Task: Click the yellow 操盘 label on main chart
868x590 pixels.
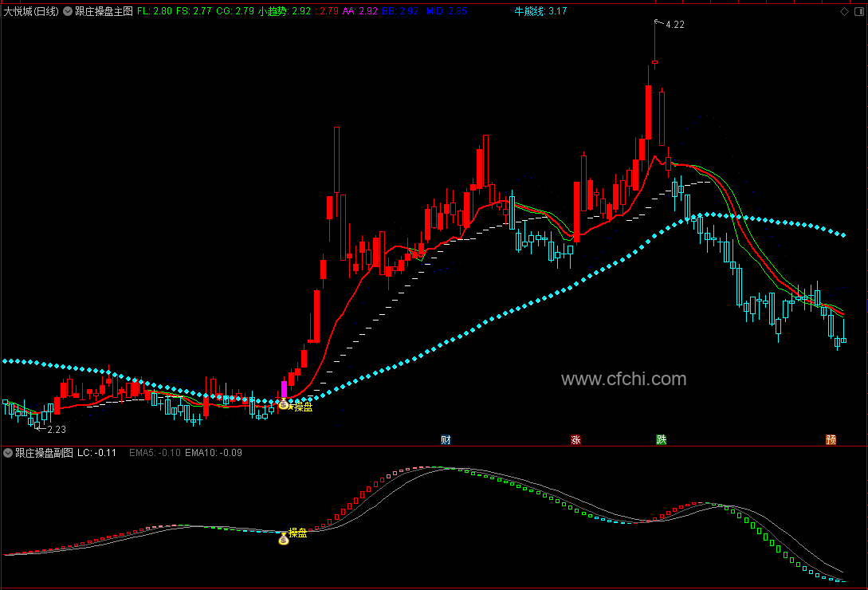Action: pos(303,407)
